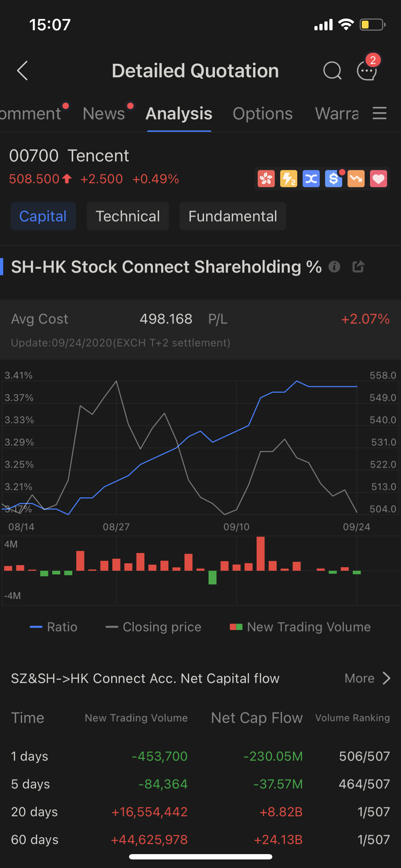
Task: Expand More for Net Capital flow details
Action: coord(367,678)
